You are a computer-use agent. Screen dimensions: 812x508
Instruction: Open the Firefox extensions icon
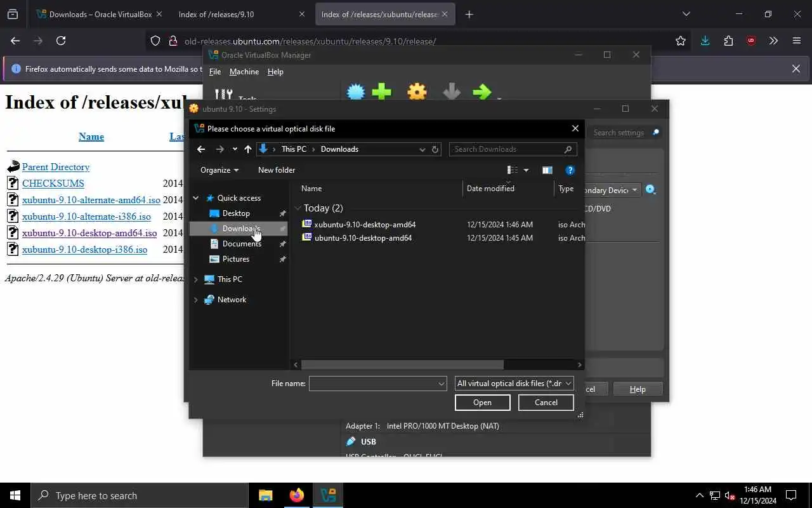[728, 41]
